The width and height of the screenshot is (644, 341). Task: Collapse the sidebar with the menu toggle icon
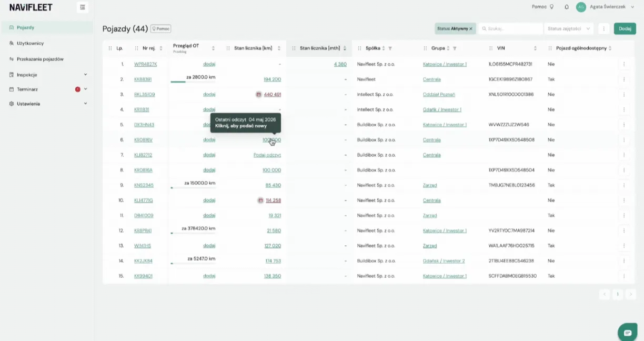pyautogui.click(x=83, y=7)
